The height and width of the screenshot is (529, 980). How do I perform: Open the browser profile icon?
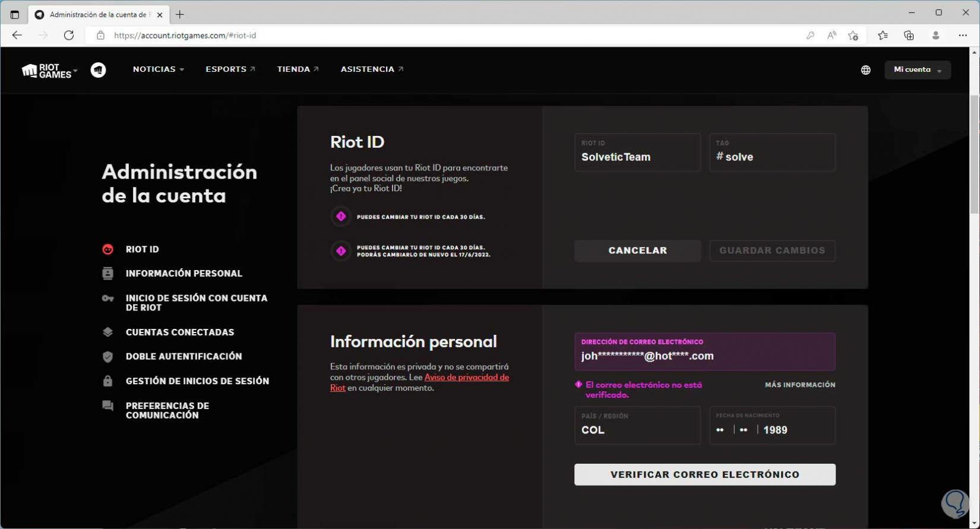tap(935, 36)
